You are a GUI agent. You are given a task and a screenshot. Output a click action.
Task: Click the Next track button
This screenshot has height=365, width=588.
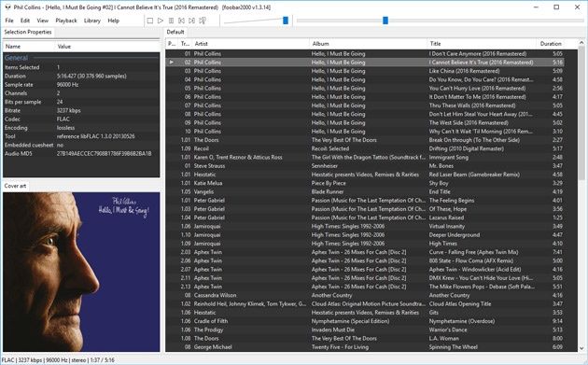pyautogui.click(x=192, y=21)
